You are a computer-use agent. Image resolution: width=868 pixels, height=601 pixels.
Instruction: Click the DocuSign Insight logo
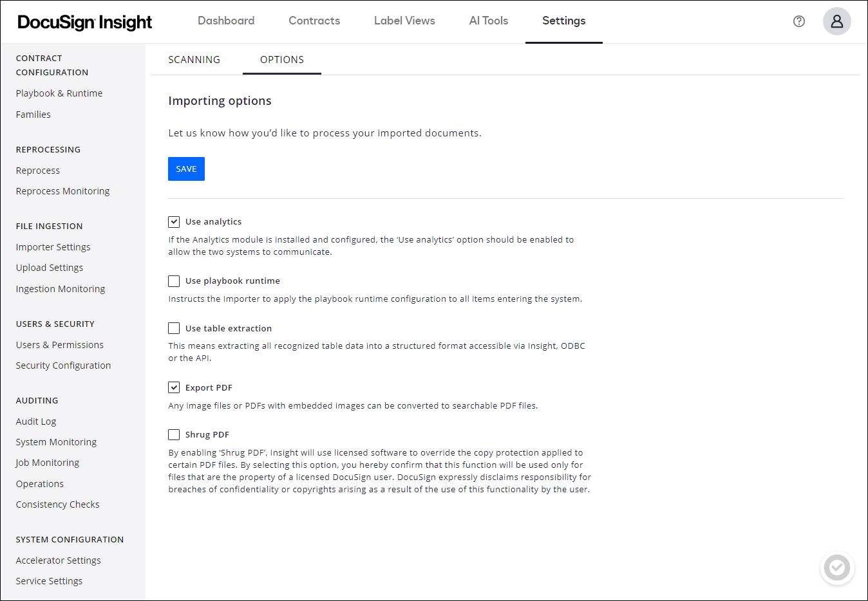[x=84, y=21]
